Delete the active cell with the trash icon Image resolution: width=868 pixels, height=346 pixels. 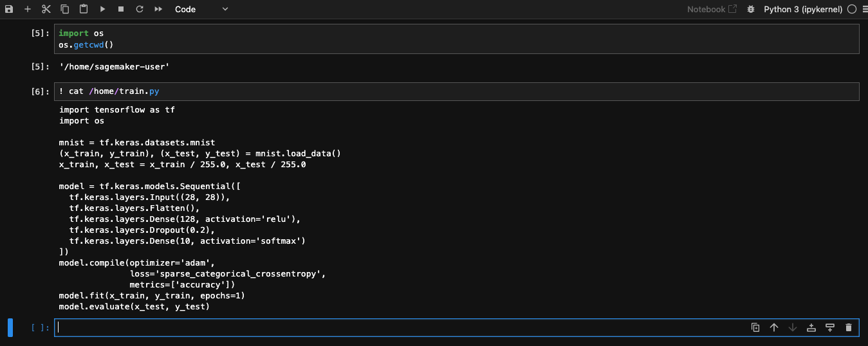pos(849,327)
